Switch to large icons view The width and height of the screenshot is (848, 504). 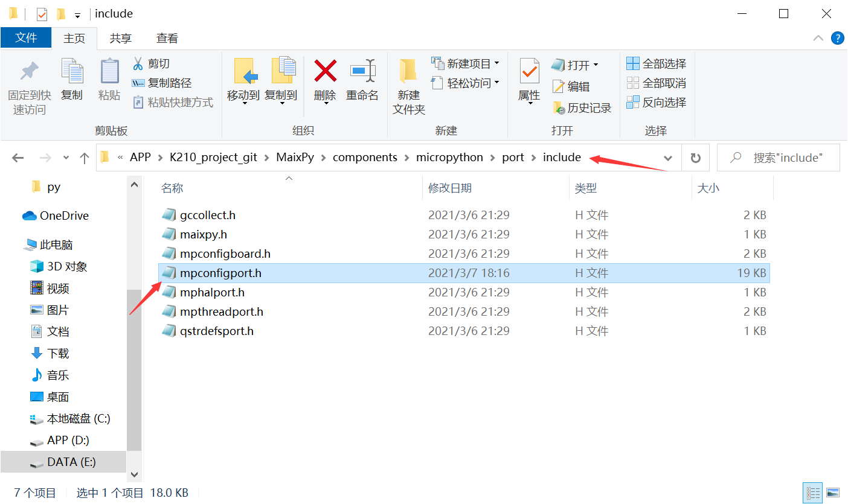click(833, 493)
